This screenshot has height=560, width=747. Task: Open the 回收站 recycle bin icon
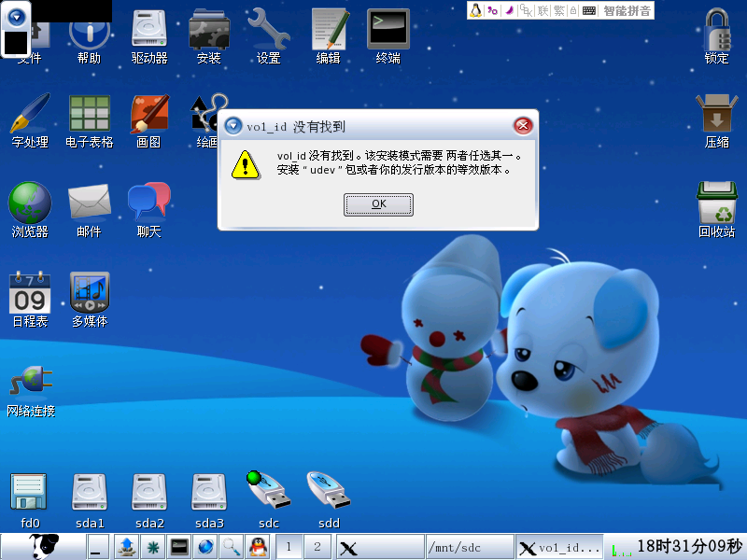(717, 209)
